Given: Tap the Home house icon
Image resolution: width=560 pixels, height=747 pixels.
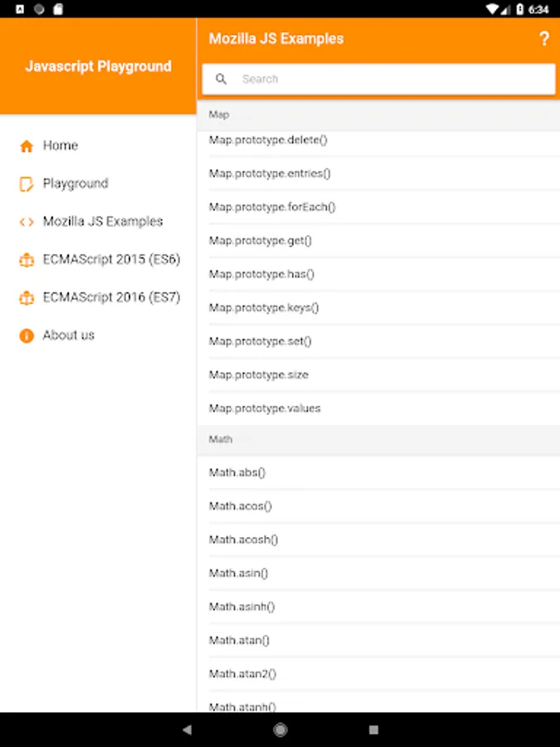Looking at the screenshot, I should pos(27,146).
